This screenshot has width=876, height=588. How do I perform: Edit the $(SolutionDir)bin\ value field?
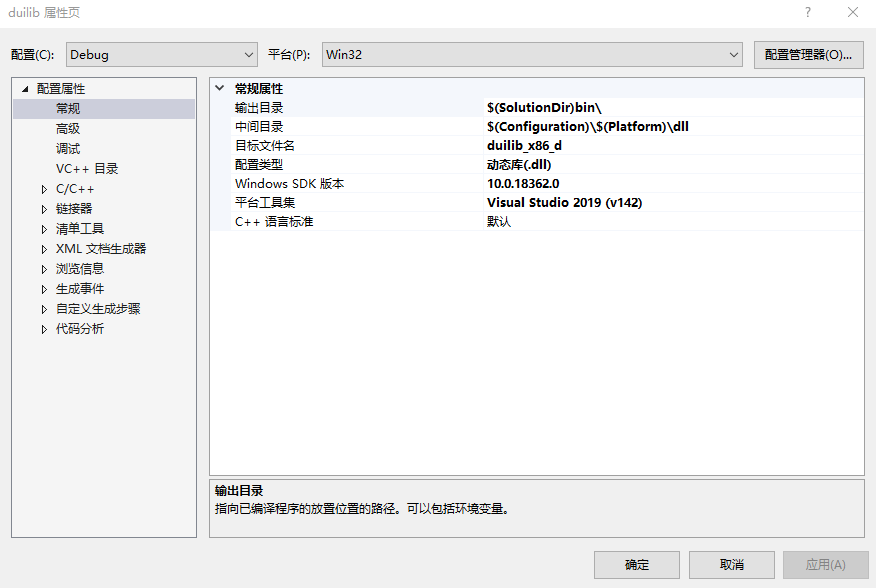point(673,108)
